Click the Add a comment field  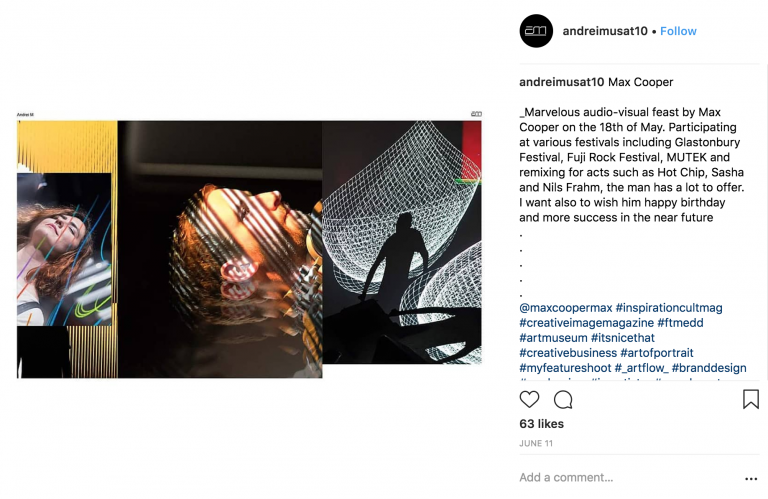tap(627, 477)
